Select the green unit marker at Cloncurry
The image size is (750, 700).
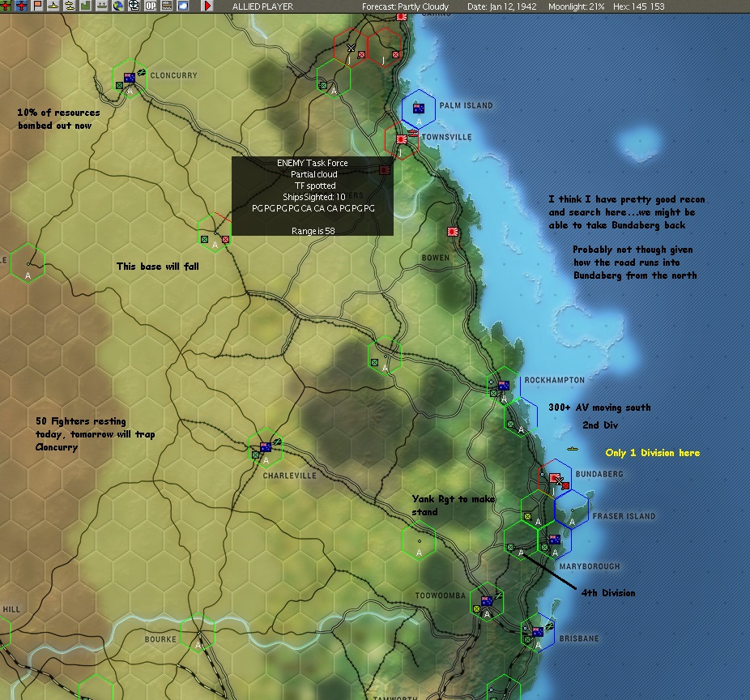[119, 86]
